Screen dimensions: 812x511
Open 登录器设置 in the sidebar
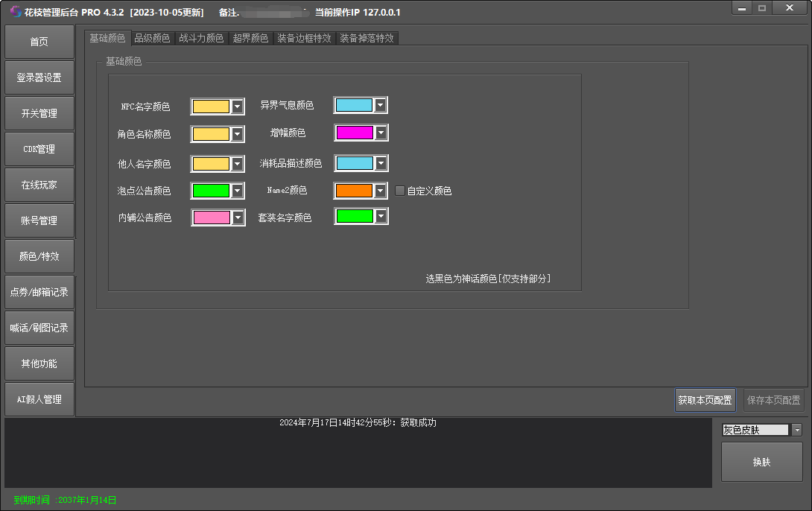coord(39,77)
